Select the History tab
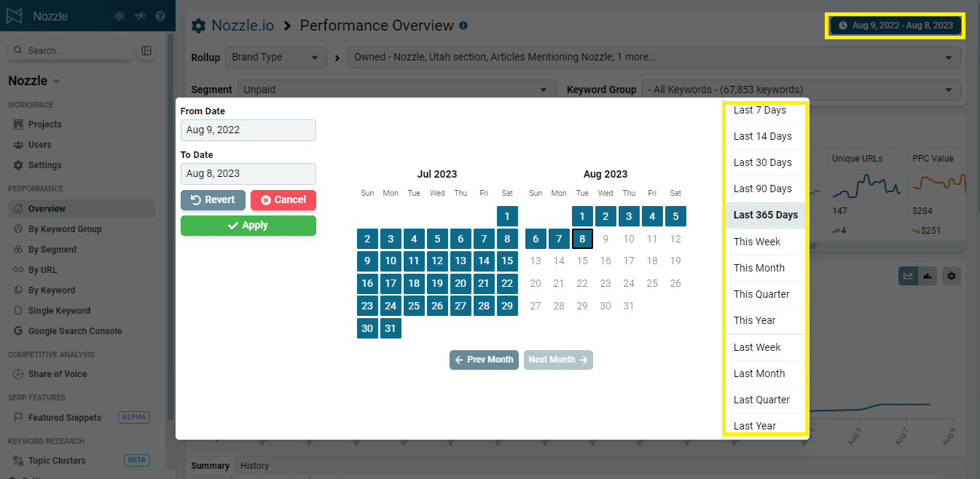The image size is (980, 479). point(254,466)
